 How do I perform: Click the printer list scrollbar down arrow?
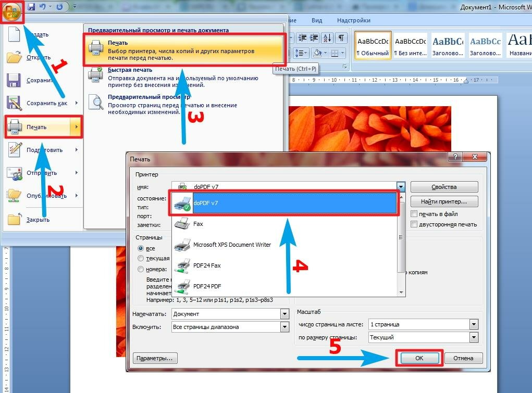[401, 293]
